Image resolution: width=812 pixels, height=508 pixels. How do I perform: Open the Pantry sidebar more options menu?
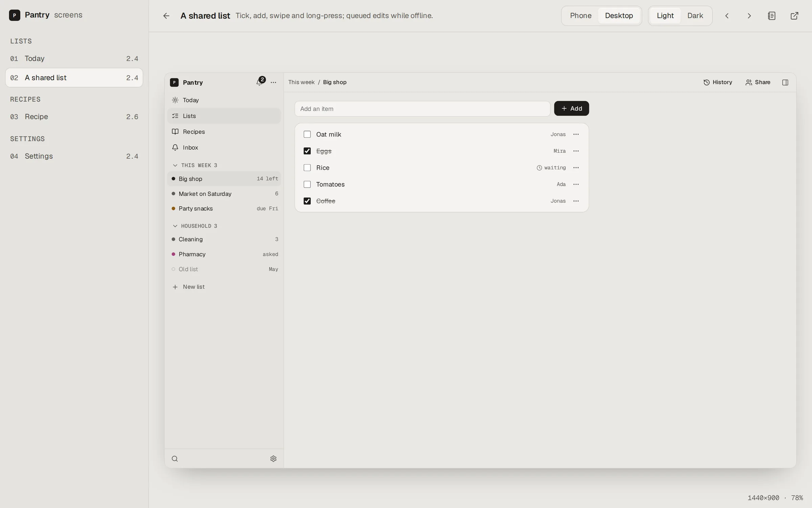[273, 82]
